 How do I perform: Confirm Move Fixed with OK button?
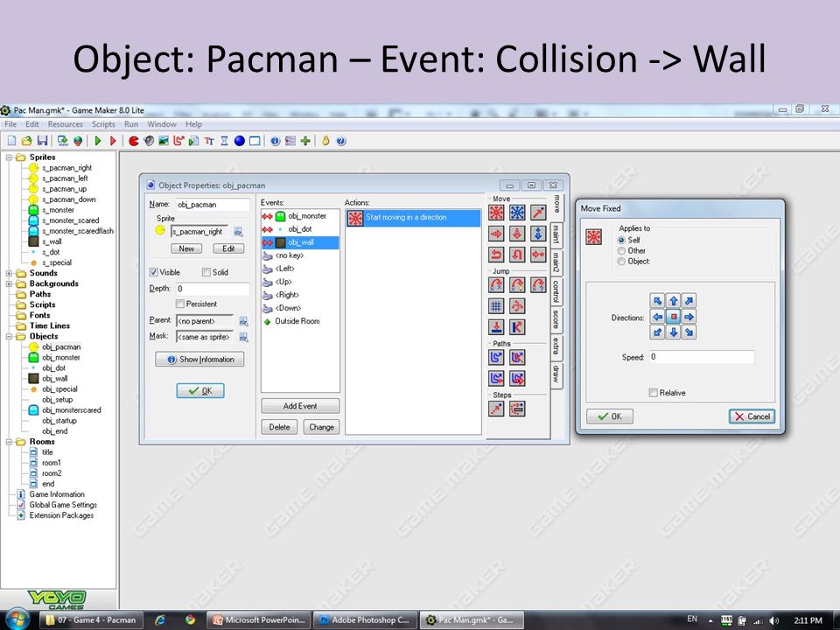point(610,416)
